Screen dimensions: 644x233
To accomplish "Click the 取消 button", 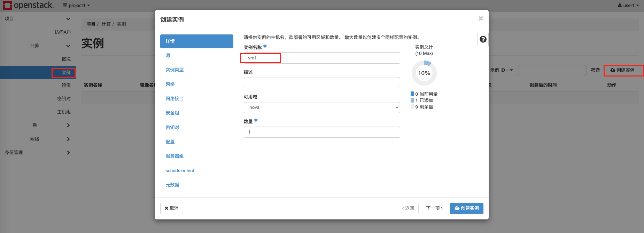I will [x=172, y=208].
